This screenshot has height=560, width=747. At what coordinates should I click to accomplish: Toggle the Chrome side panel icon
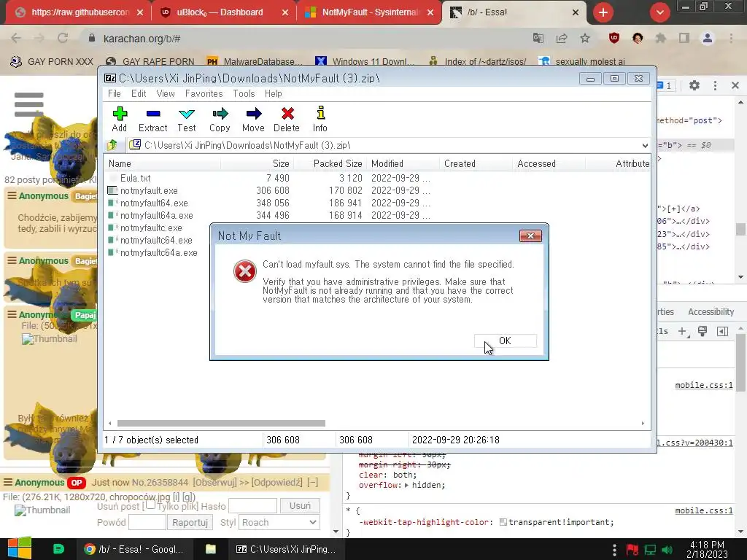click(684, 38)
